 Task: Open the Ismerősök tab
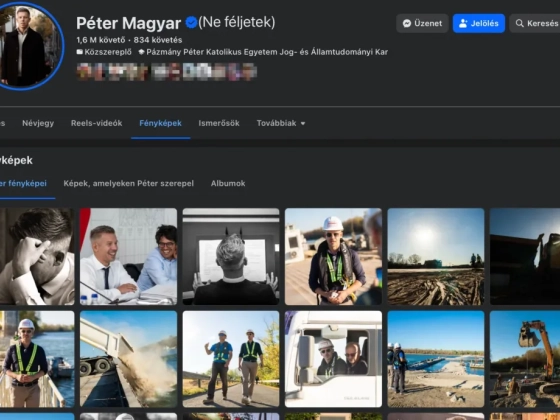pyautogui.click(x=219, y=123)
